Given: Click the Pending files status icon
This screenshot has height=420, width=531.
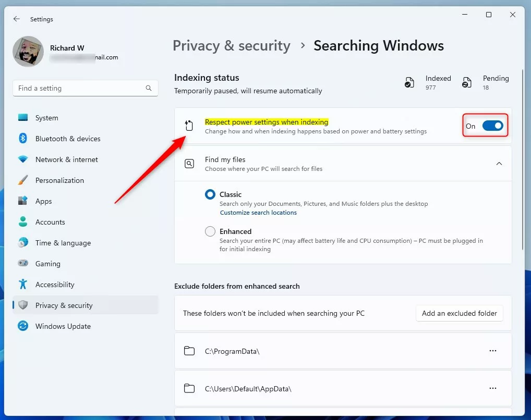Looking at the screenshot, I should tap(467, 82).
